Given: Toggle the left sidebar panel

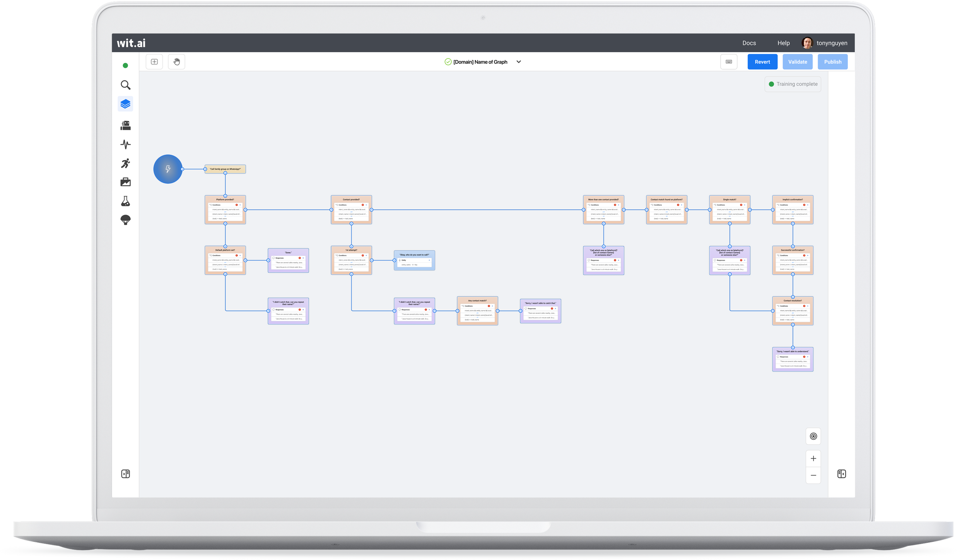Looking at the screenshot, I should click(x=126, y=474).
